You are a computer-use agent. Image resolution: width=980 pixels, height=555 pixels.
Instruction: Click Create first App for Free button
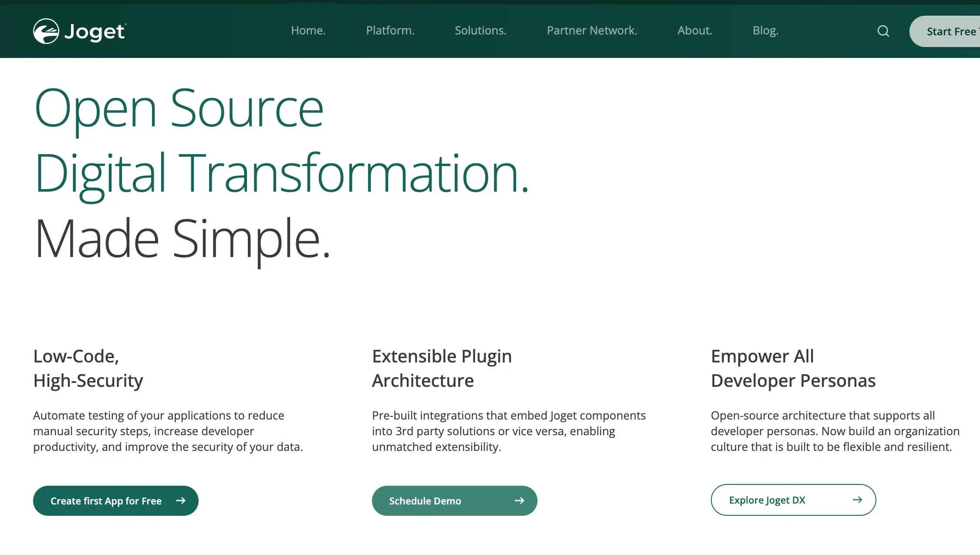(x=116, y=501)
